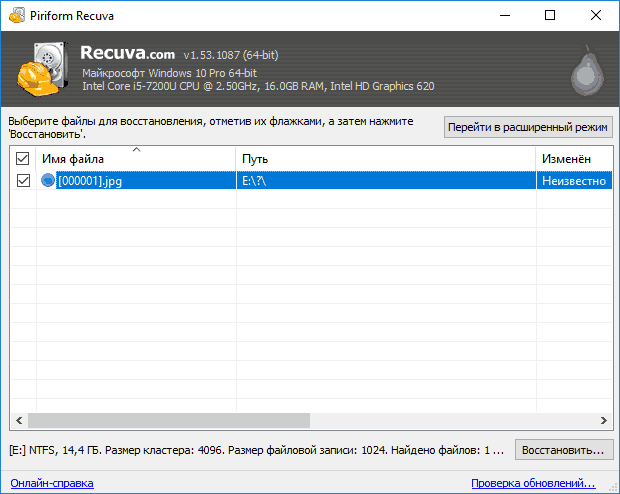Open the Проверка обновлений... link

pyautogui.click(x=533, y=483)
